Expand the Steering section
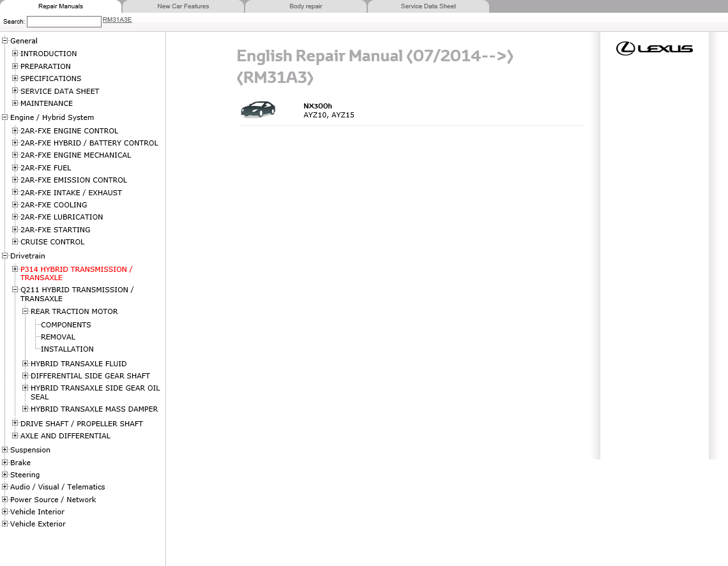 (x=5, y=474)
